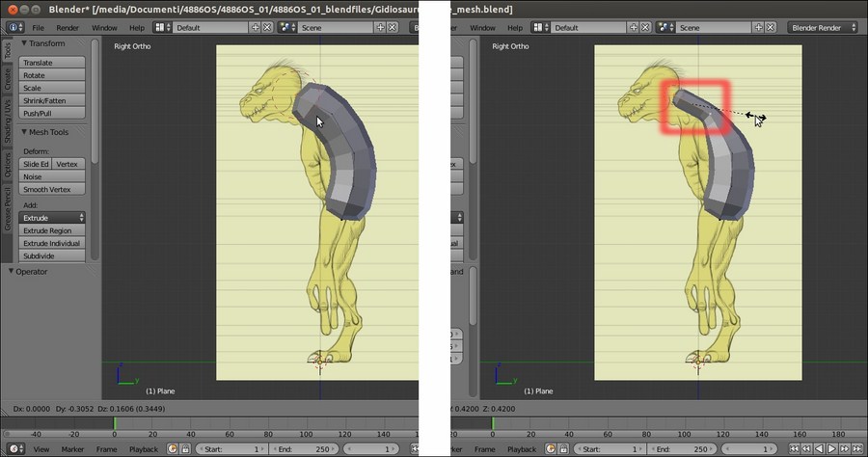Screen dimensions: 868x457
Task: Open the File menu
Action: (39, 28)
